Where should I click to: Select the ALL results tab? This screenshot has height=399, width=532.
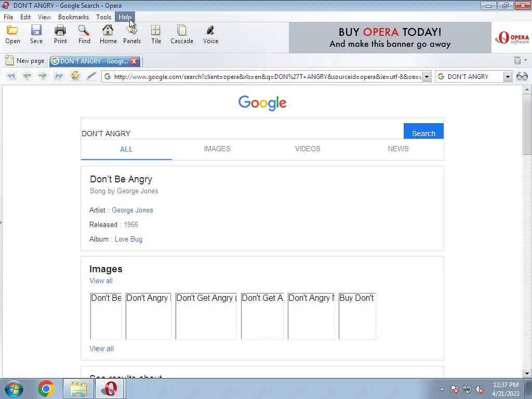126,149
